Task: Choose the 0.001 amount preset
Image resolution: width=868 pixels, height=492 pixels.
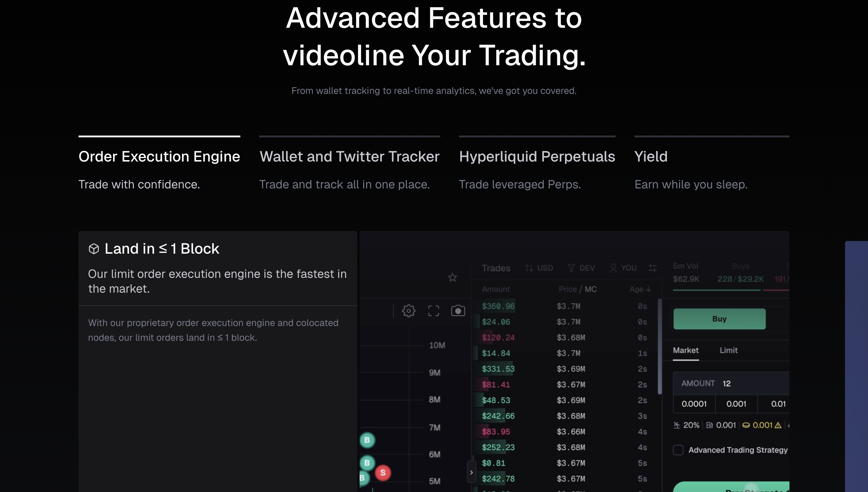Action: tap(736, 404)
